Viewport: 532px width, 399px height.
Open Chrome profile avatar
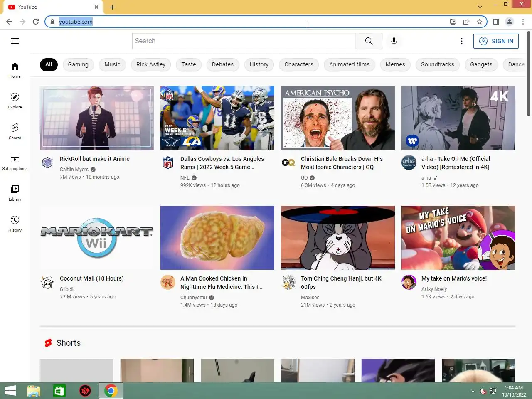click(x=510, y=22)
